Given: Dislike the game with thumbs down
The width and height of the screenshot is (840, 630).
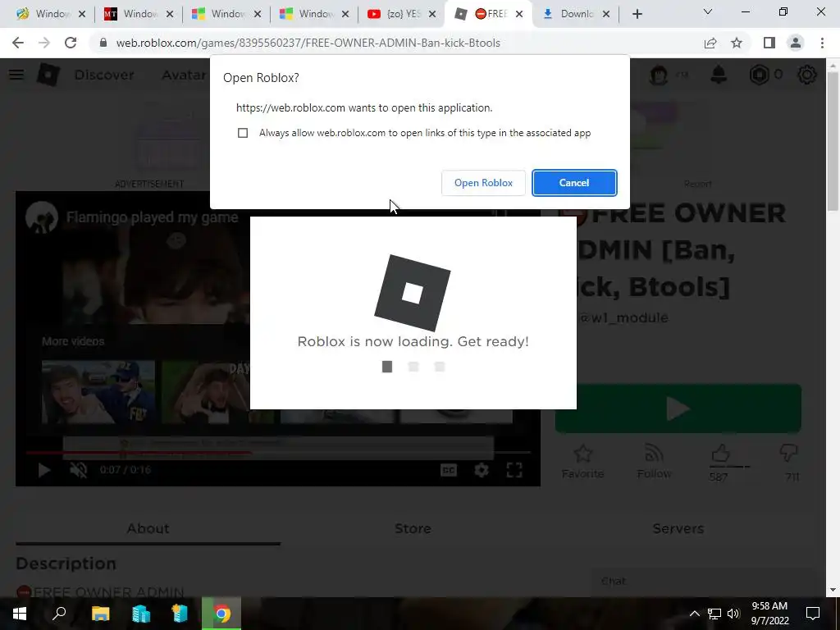Looking at the screenshot, I should tap(789, 454).
